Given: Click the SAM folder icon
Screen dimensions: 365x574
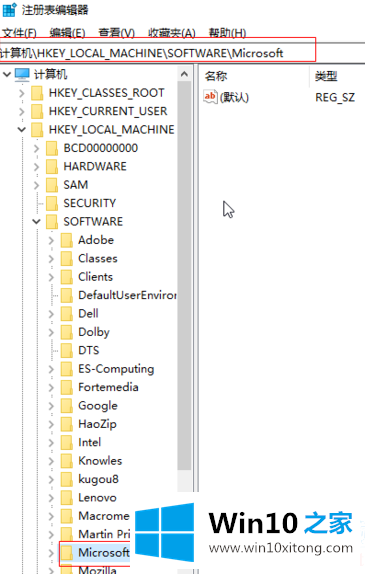Looking at the screenshot, I should pyautogui.click(x=52, y=185).
